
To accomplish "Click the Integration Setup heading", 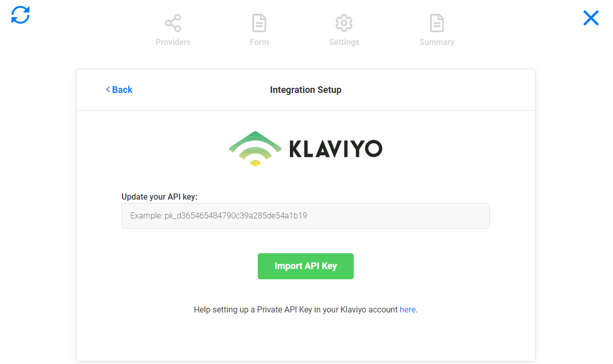I will click(x=305, y=89).
